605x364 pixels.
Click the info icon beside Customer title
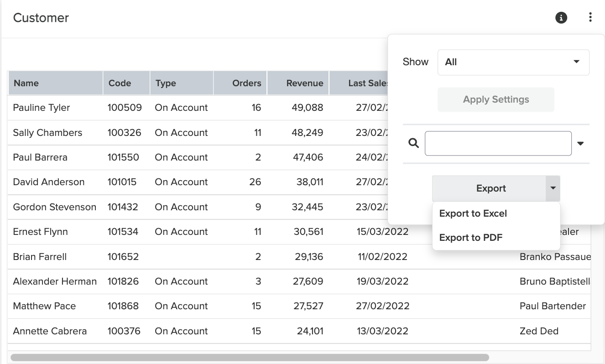(561, 18)
